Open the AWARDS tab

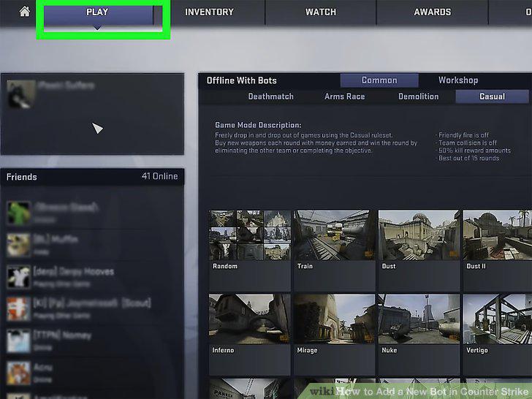point(433,12)
